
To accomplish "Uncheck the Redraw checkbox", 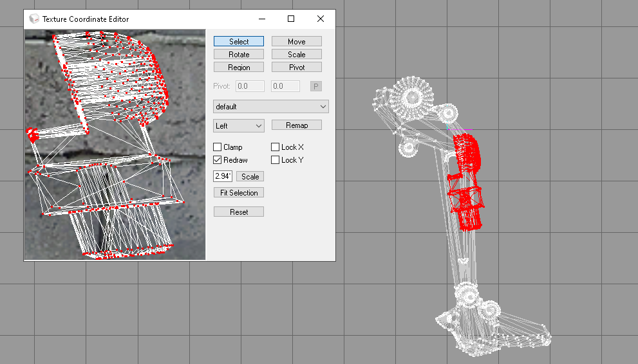I will coord(218,160).
